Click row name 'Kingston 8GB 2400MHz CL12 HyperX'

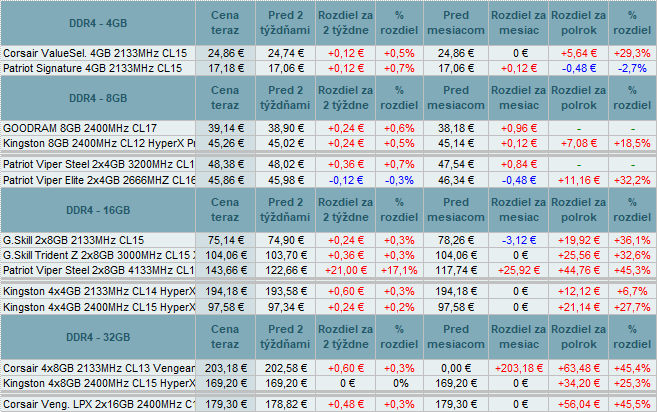point(99,143)
